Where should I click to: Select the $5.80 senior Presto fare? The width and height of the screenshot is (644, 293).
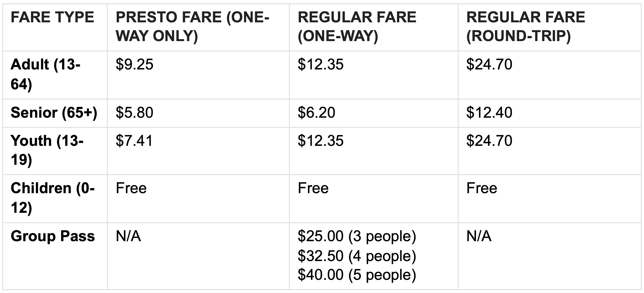point(134,113)
